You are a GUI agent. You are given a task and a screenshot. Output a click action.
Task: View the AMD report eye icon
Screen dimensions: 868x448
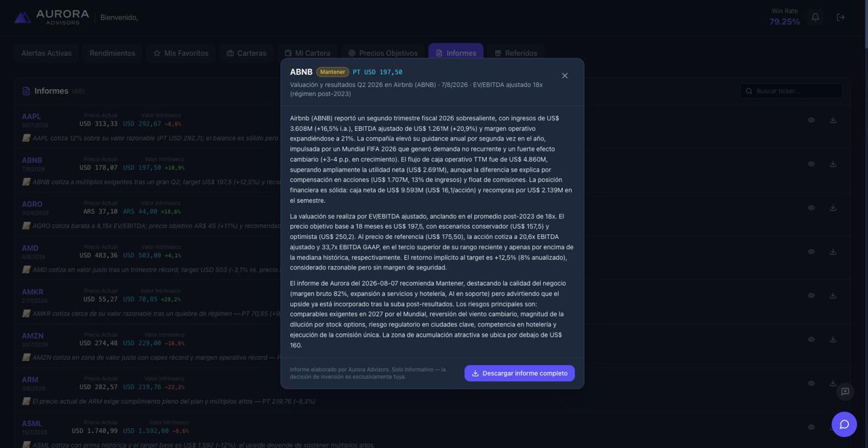[811, 252]
